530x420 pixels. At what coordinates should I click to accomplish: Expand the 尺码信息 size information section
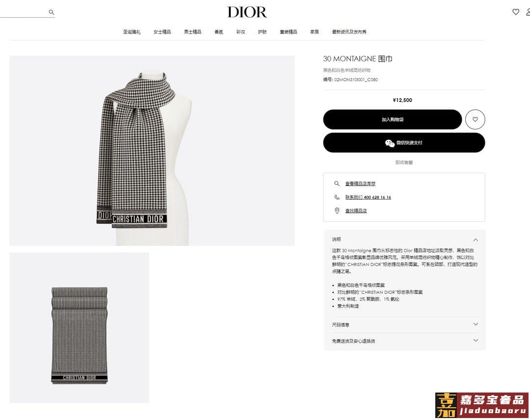404,325
